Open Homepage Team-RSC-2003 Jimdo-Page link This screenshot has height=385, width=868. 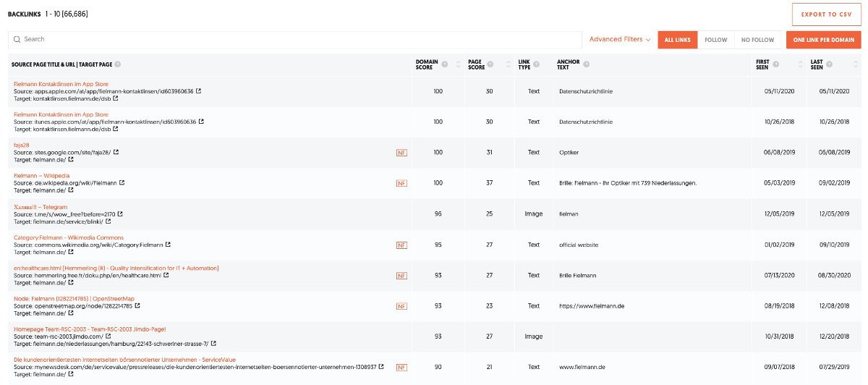point(90,329)
